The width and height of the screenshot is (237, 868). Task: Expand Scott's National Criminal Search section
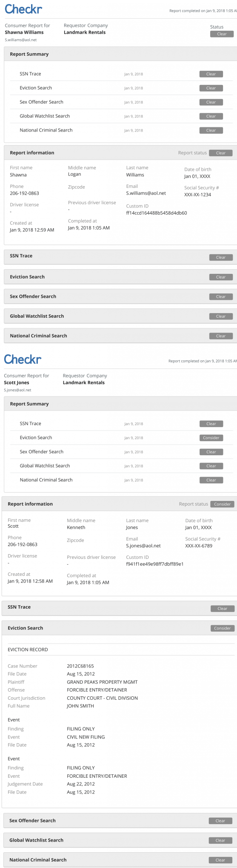[120, 860]
